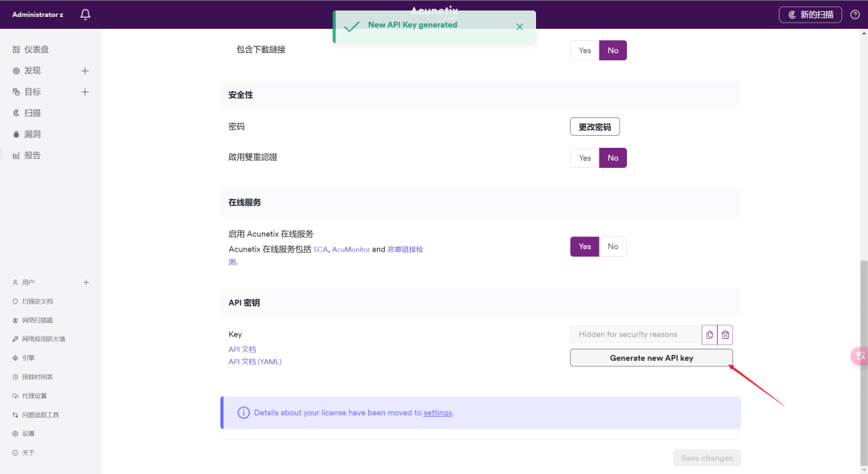Open the help question mark icon

pos(854,14)
